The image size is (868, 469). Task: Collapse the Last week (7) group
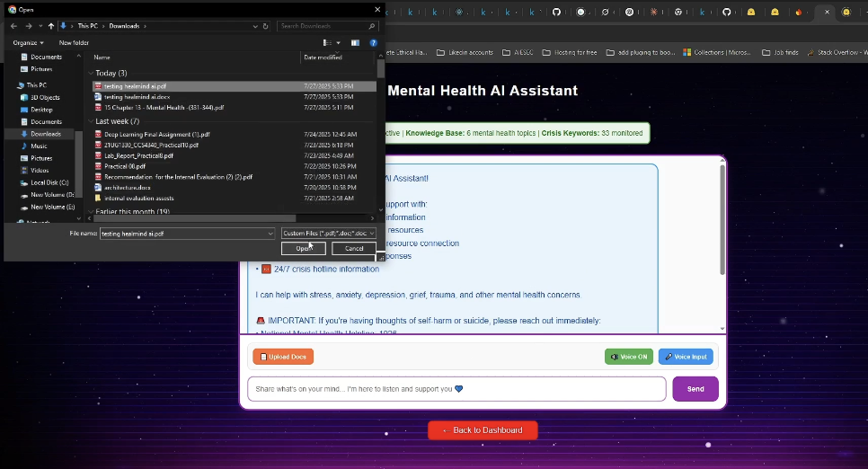(x=91, y=121)
